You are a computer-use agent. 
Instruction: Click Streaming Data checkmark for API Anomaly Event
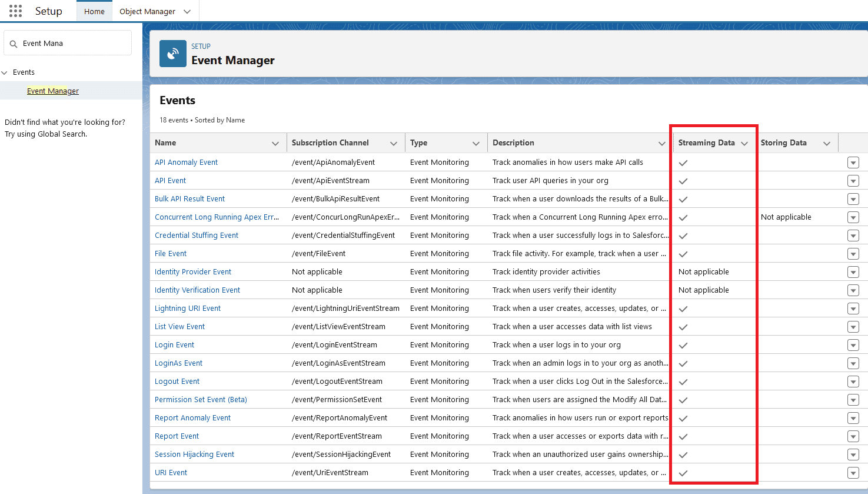[683, 163]
